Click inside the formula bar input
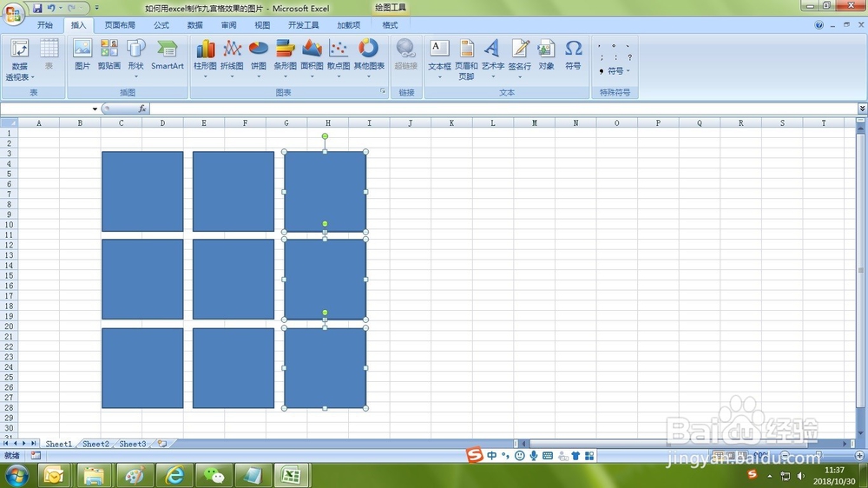Screen dimensions: 868x488 [x=503, y=109]
